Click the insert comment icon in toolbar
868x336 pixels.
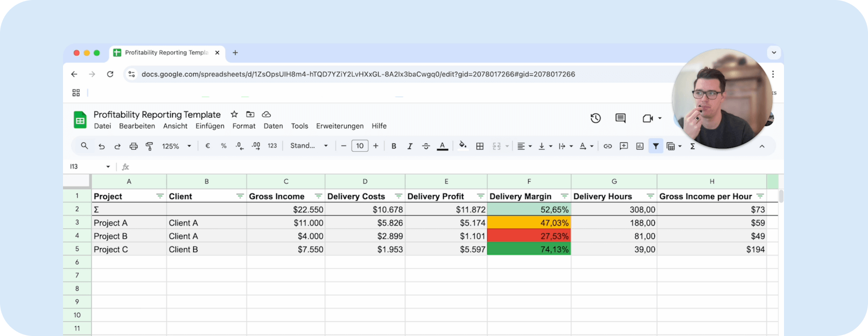pyautogui.click(x=623, y=146)
